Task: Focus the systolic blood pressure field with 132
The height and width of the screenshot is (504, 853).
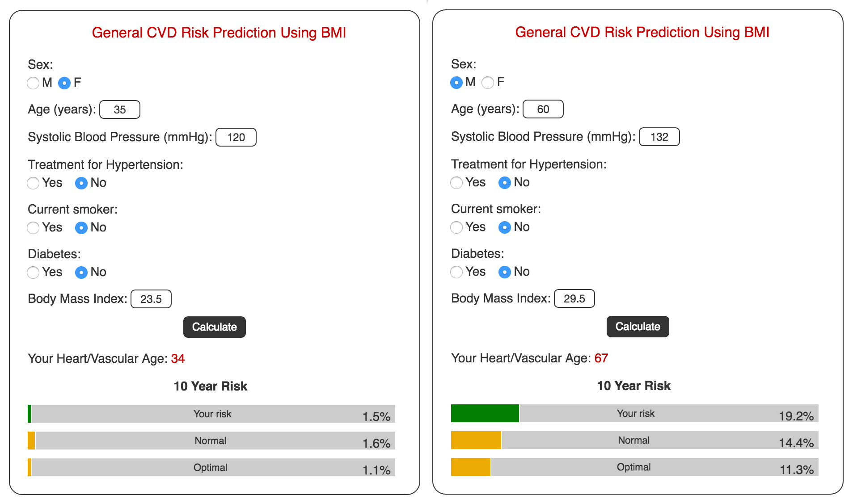Action: click(x=659, y=137)
